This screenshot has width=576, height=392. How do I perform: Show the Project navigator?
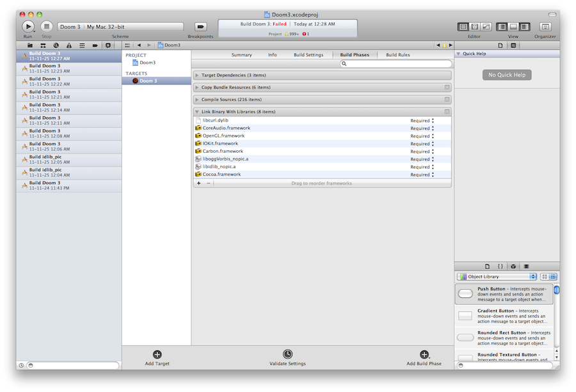[x=30, y=45]
